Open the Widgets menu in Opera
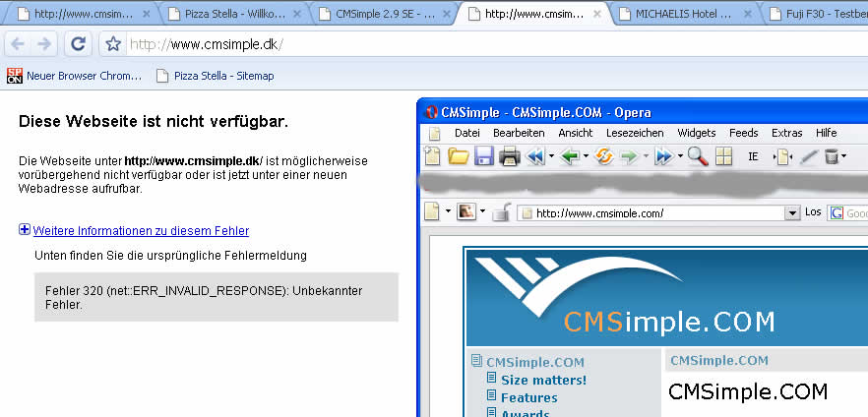Image resolution: width=868 pixels, height=417 pixels. click(697, 133)
